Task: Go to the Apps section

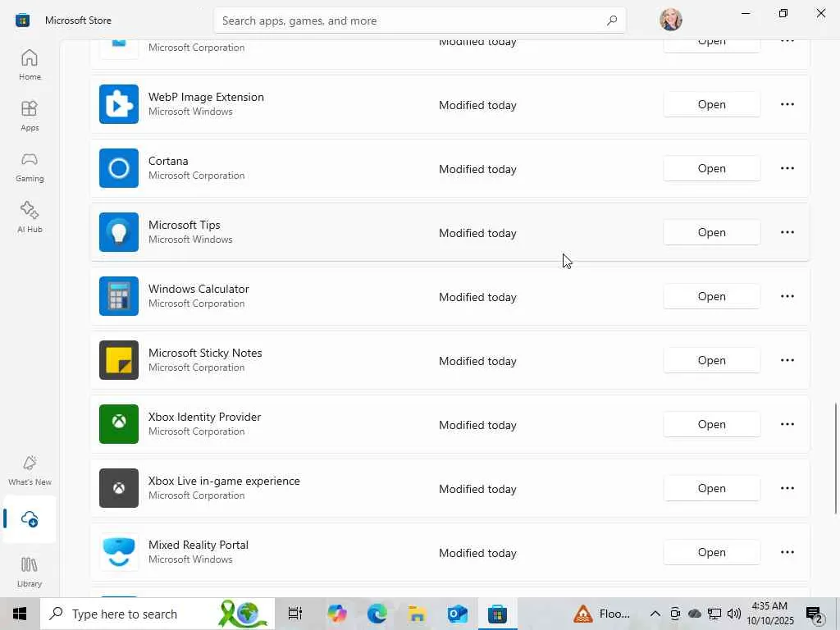Action: (x=30, y=115)
